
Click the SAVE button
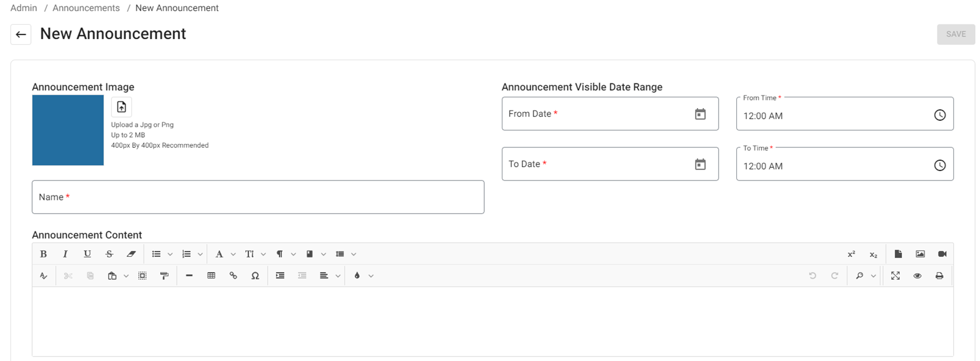click(x=956, y=34)
